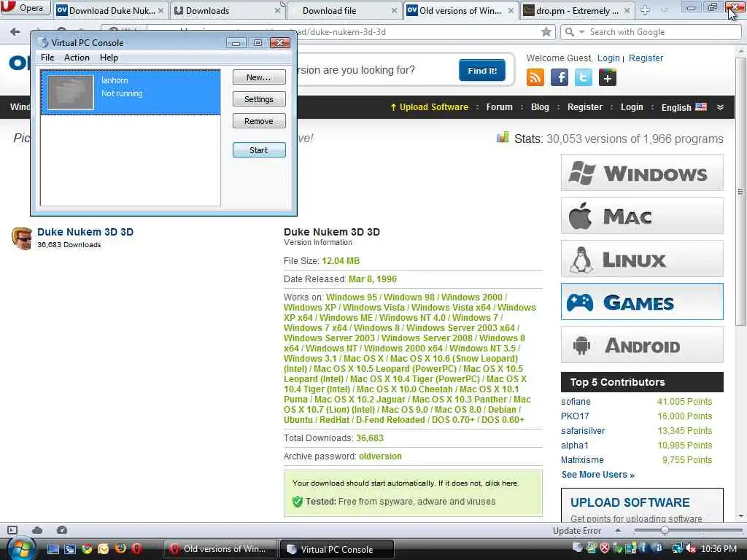Click New... in Virtual PC Console
This screenshot has width=747, height=560.
click(259, 77)
